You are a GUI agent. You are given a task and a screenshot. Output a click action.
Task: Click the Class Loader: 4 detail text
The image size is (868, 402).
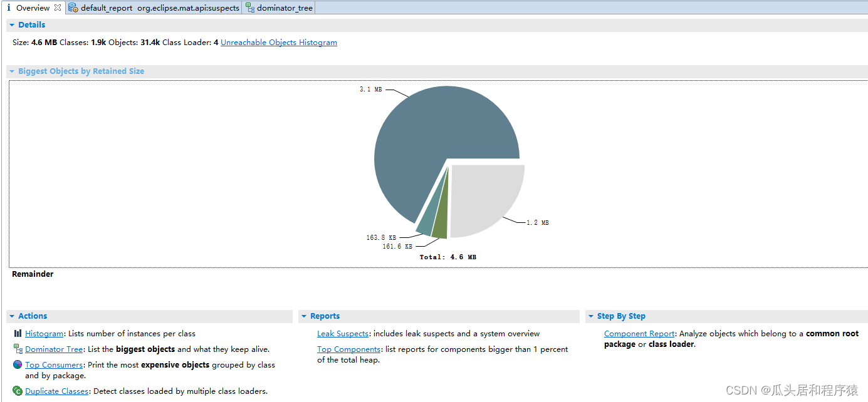point(191,43)
